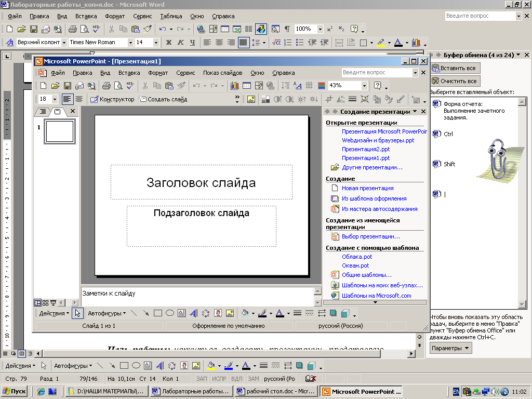This screenshot has height=399, width=532.
Task: Toggle numbered list in Word toolbar
Action: (288, 43)
